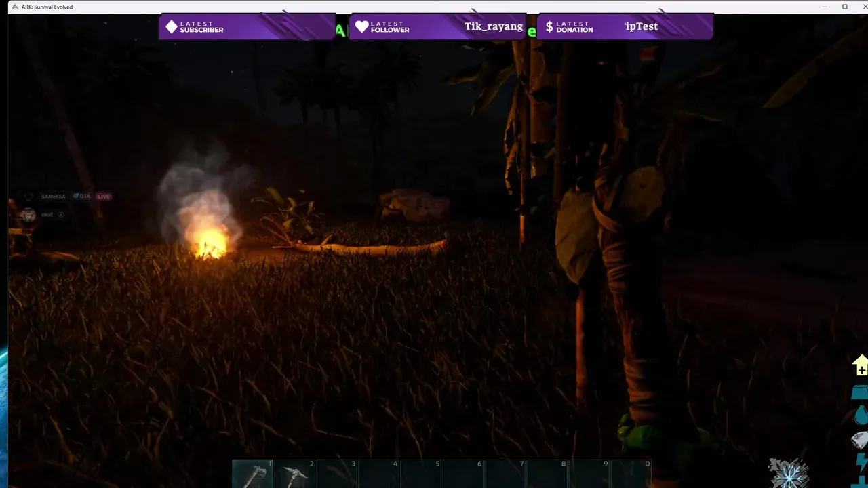Click the heart icon on follower banner
868x488 pixels.
(x=362, y=26)
